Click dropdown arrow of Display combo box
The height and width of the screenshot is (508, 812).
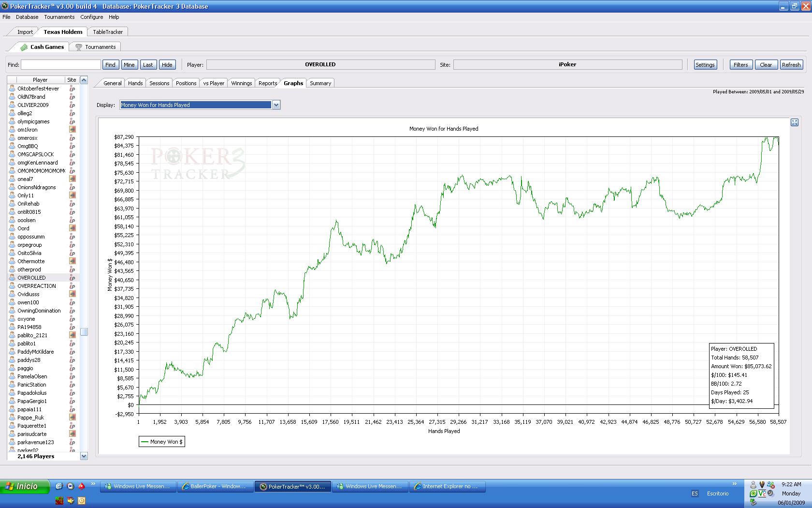(x=276, y=105)
